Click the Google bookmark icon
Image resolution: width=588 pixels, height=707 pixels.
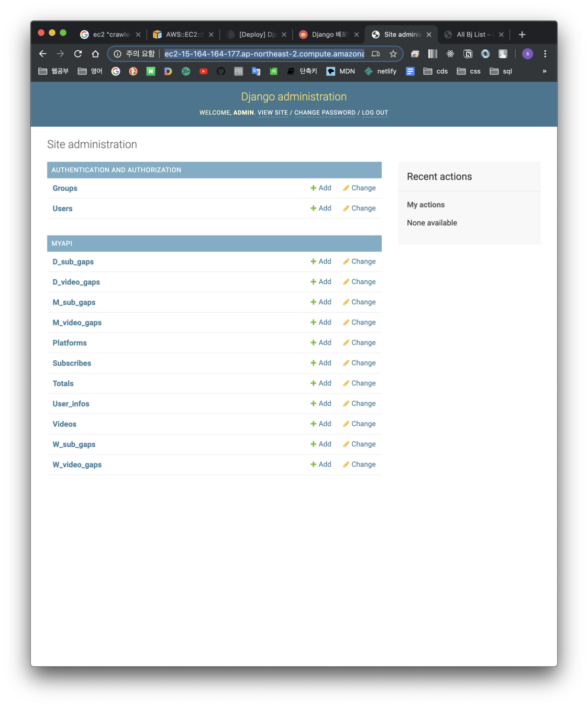point(116,71)
